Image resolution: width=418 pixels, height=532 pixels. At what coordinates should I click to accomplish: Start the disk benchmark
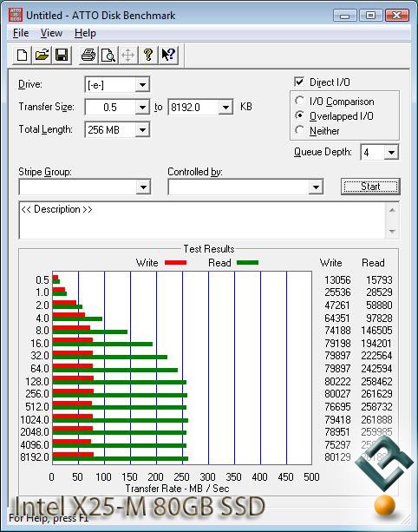click(x=370, y=187)
